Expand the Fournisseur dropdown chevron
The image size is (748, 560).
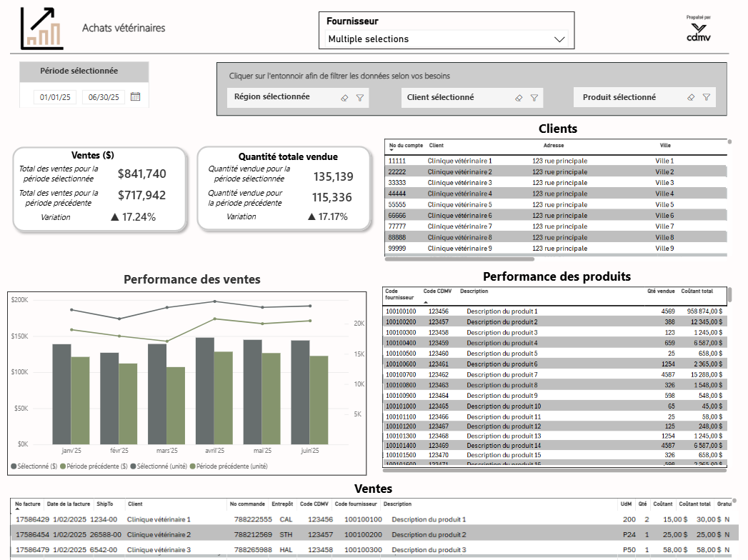tap(559, 39)
